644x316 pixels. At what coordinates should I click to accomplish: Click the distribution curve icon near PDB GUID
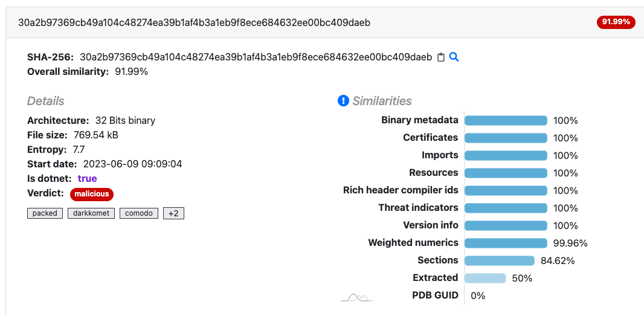[x=357, y=297]
